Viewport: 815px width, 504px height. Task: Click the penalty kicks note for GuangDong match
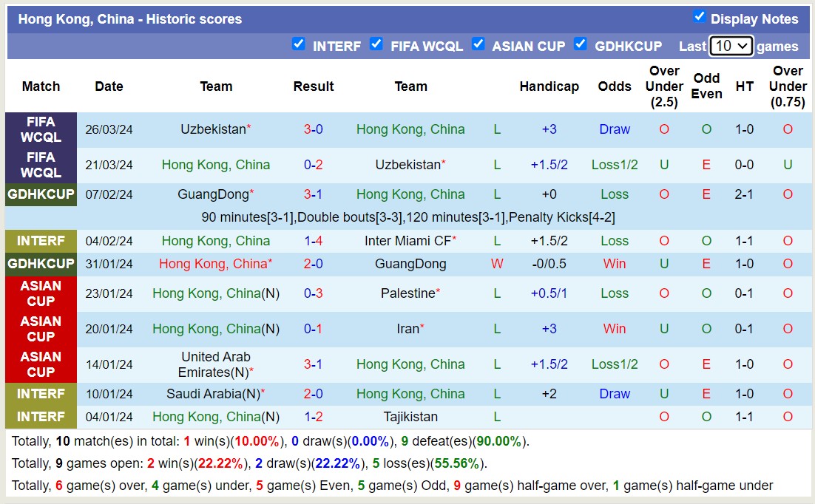pos(408,218)
